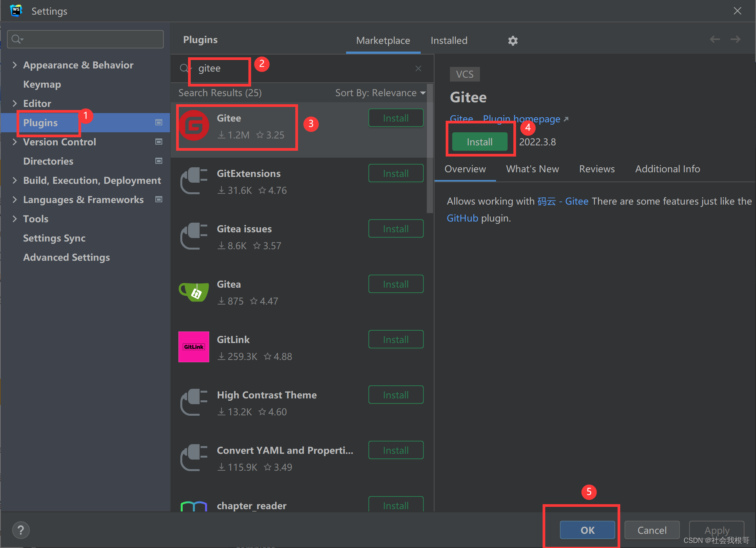Viewport: 756px width, 548px height.
Task: Expand Appearance & Behavior section
Action: click(x=15, y=65)
